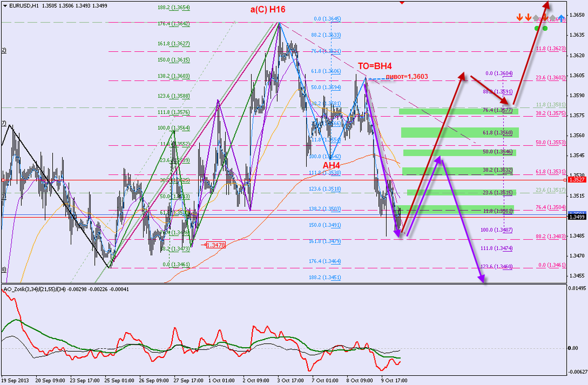
Task: Click the '1 Oct 01:00' time label
Action: (221, 380)
